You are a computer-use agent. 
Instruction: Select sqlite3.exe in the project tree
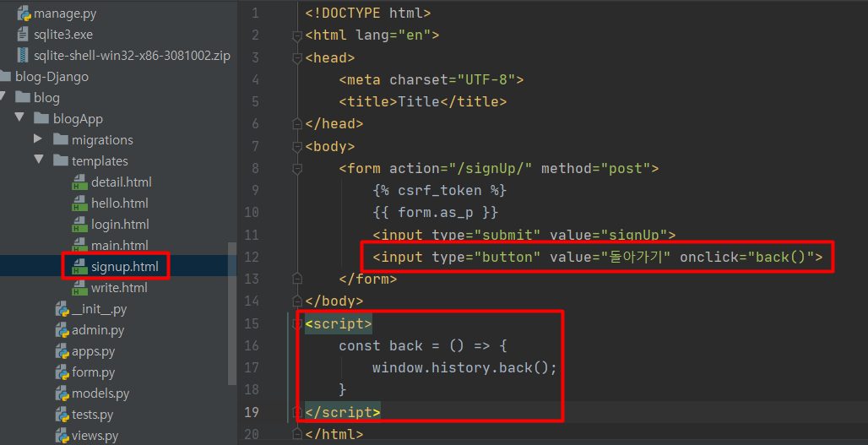point(63,35)
